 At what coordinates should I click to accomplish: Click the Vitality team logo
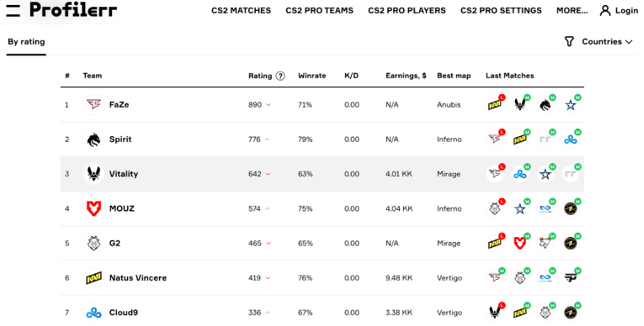pos(93,174)
